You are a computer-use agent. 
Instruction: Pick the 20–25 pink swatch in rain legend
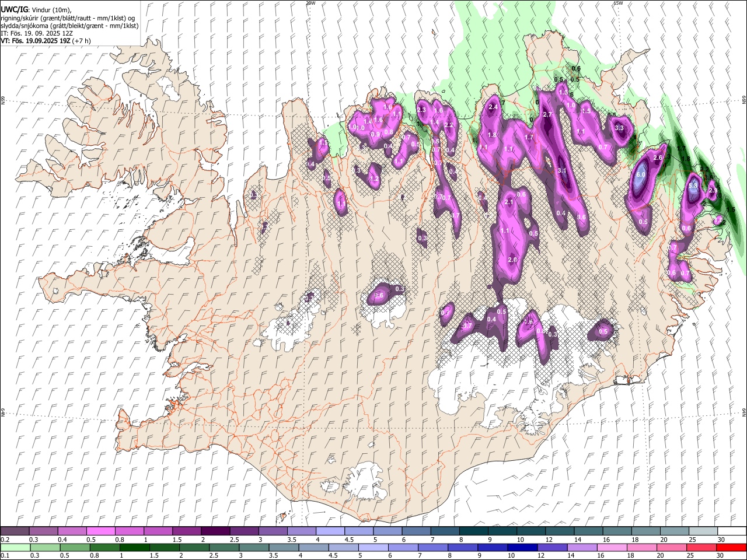click(x=672, y=548)
